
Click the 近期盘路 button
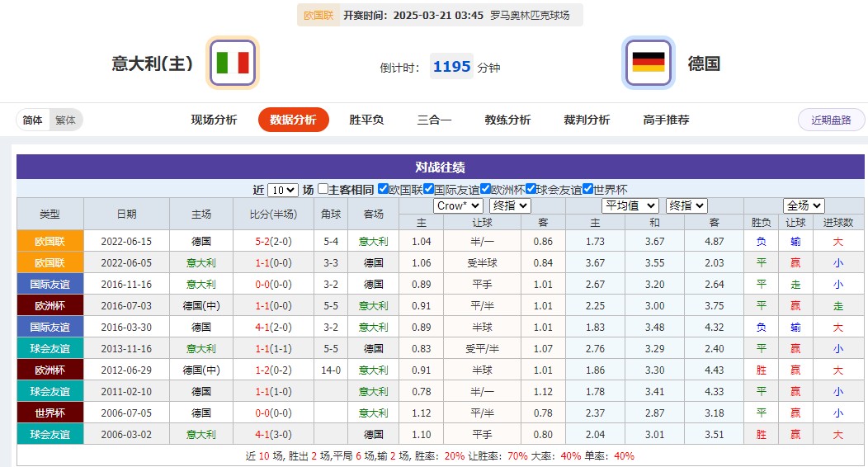click(x=831, y=120)
